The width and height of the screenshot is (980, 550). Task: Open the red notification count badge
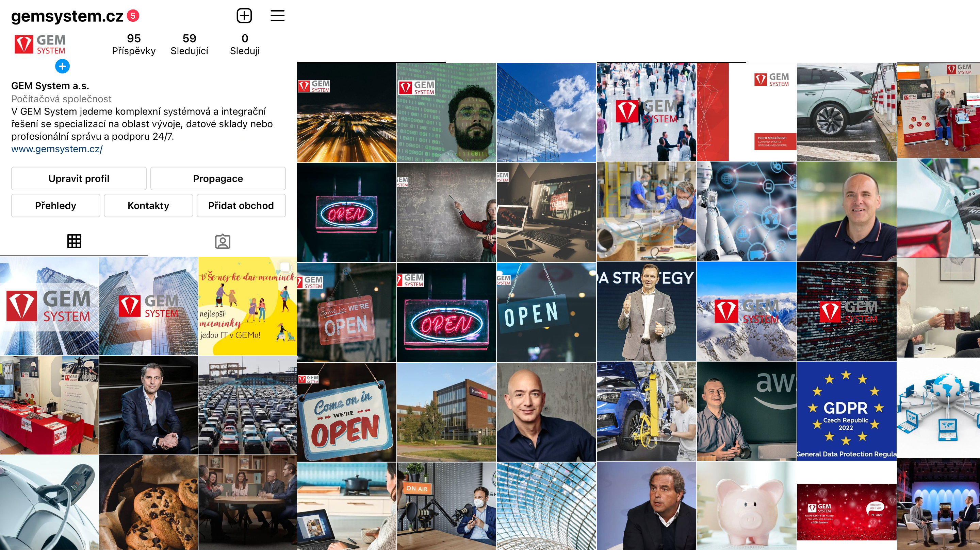click(133, 16)
